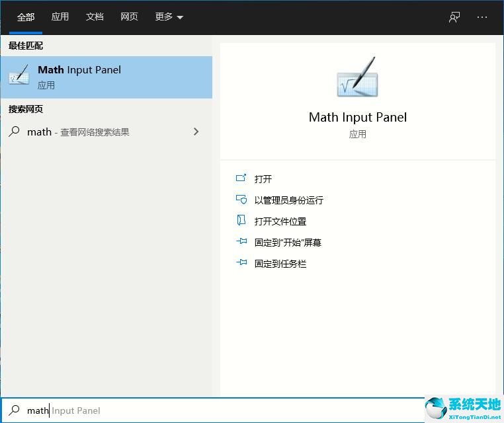The height and width of the screenshot is (423, 504).
Task: Click the search box containing math
Action: (213, 410)
